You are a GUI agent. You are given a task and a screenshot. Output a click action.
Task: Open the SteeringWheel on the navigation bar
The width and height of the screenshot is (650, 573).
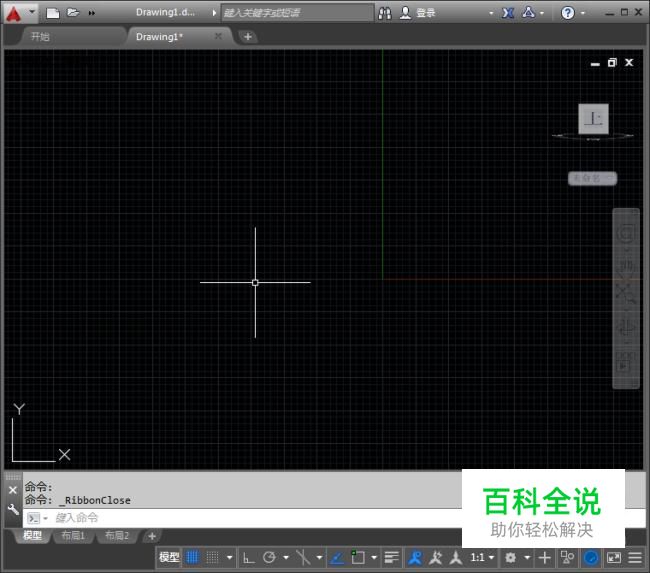point(626,233)
